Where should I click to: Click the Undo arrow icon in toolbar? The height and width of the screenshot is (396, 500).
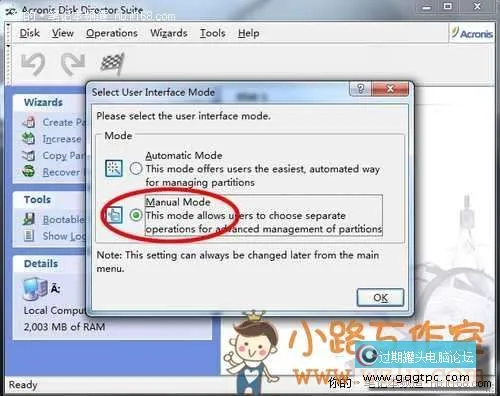pos(33,64)
